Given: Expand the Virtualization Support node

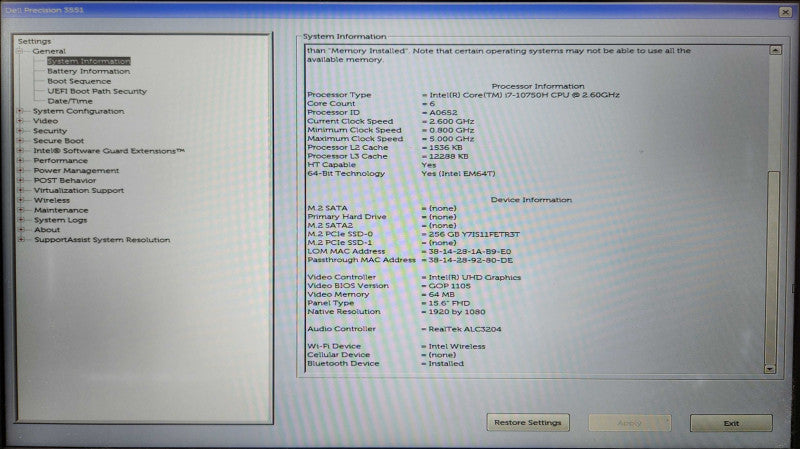Looking at the screenshot, I should 20,190.
